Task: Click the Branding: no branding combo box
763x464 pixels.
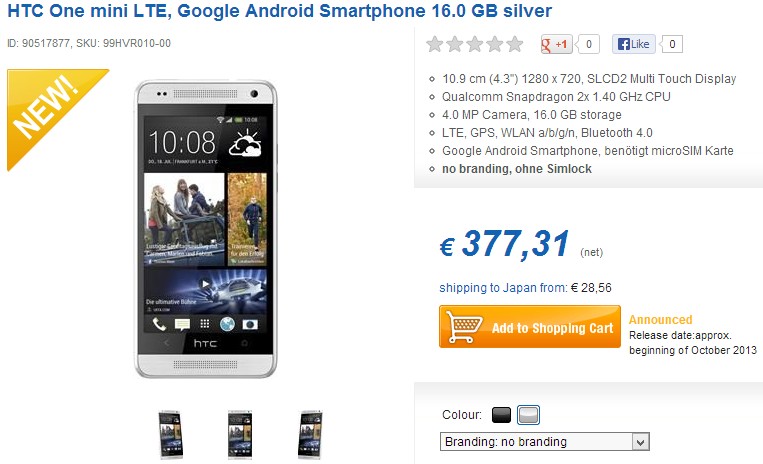Action: [x=545, y=442]
